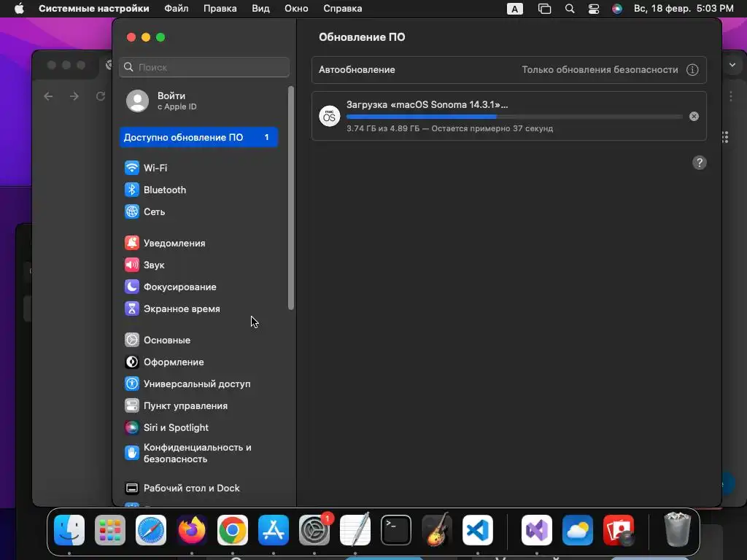
Task: Click the Обновление ПО title
Action: [362, 37]
